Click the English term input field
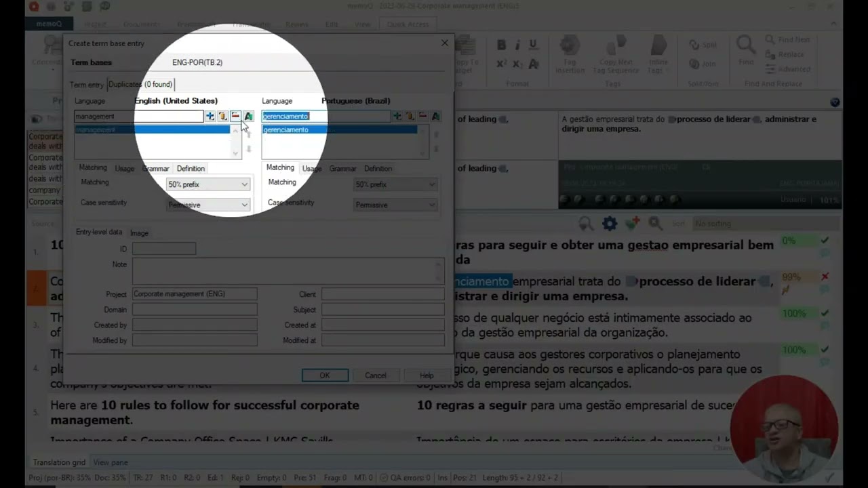Screen dimensions: 868x488 139,117
